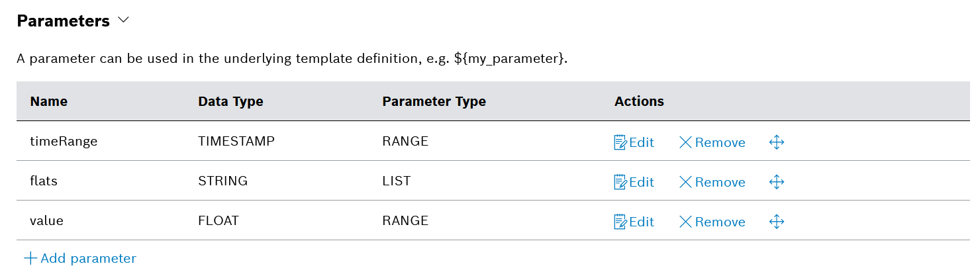Screen dimensions: 980x276
Task: Click Add parameter link
Action: pos(80,258)
